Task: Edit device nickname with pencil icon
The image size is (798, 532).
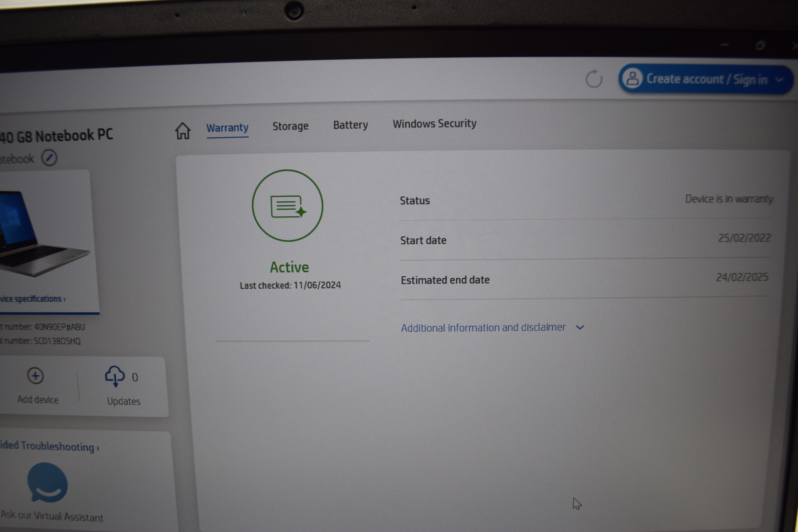Action: (49, 158)
